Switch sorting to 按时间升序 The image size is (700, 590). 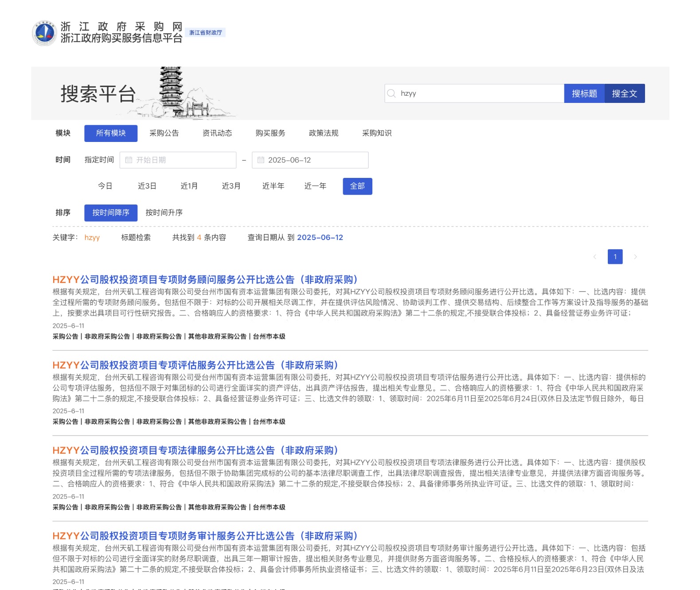coord(164,213)
